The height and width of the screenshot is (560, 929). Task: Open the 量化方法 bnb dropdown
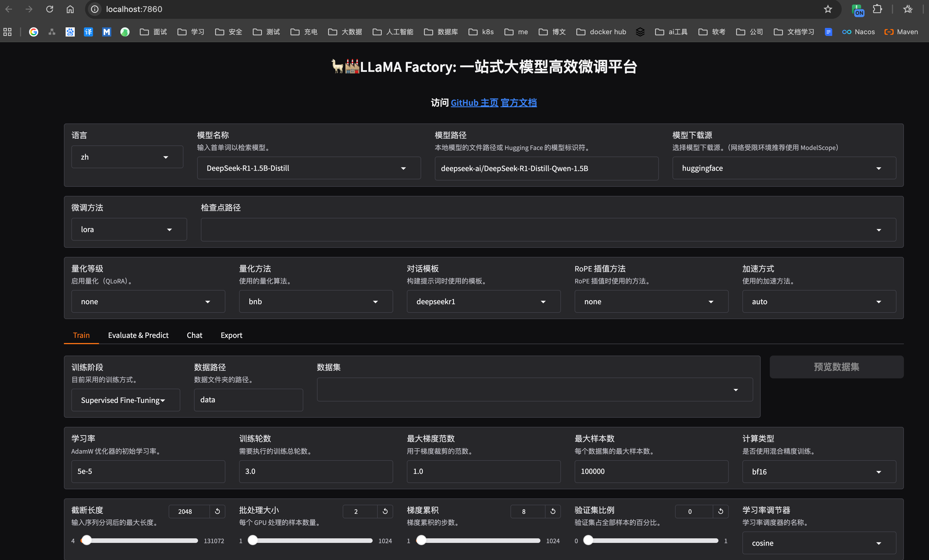[x=316, y=301]
